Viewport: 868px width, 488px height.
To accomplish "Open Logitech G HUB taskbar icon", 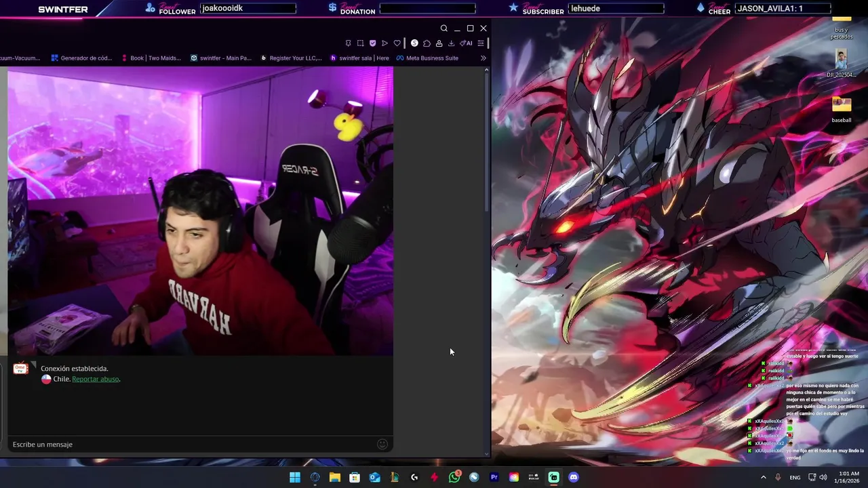I will click(x=414, y=477).
